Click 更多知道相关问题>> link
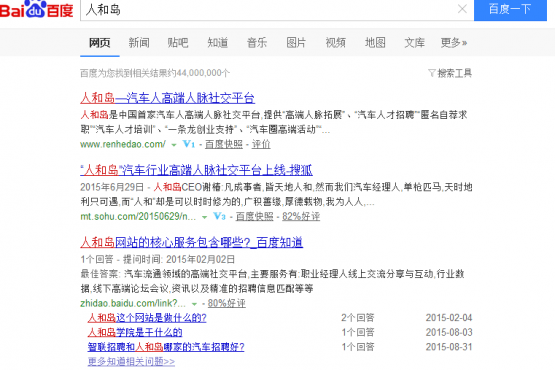Screen dimensions: 555x370 pyautogui.click(x=131, y=362)
